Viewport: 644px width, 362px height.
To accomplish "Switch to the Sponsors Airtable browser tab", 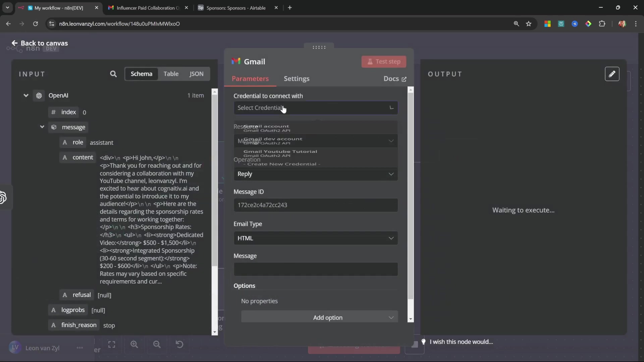I will [x=236, y=8].
